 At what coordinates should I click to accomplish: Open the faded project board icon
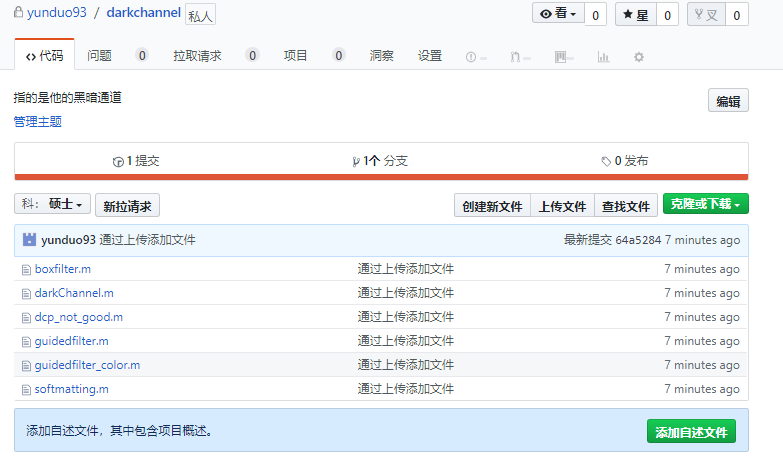click(x=560, y=57)
